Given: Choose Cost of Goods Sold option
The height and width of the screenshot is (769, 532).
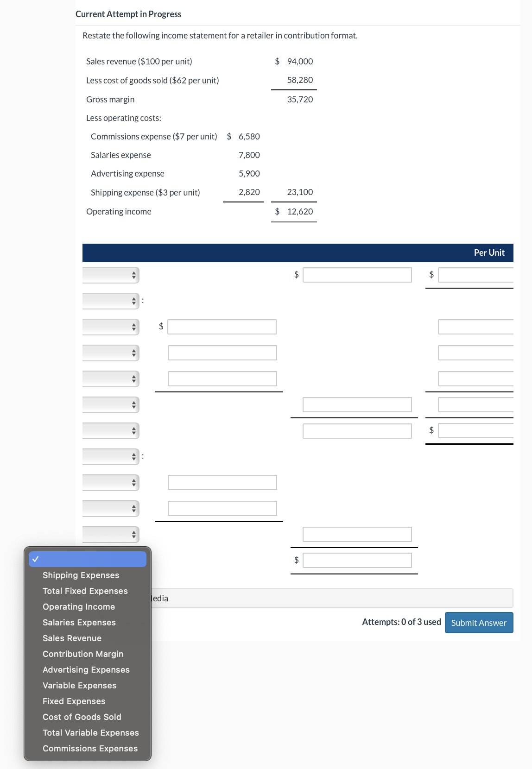Looking at the screenshot, I should [x=88, y=717].
